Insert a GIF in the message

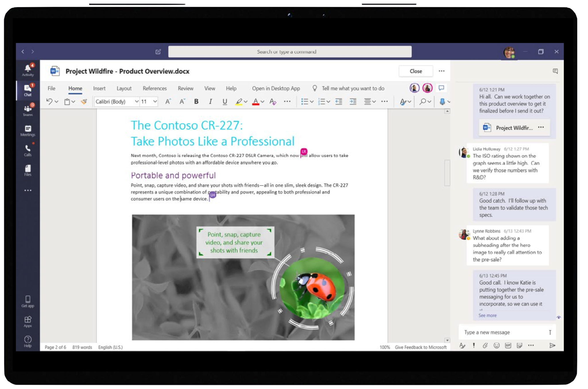508,345
